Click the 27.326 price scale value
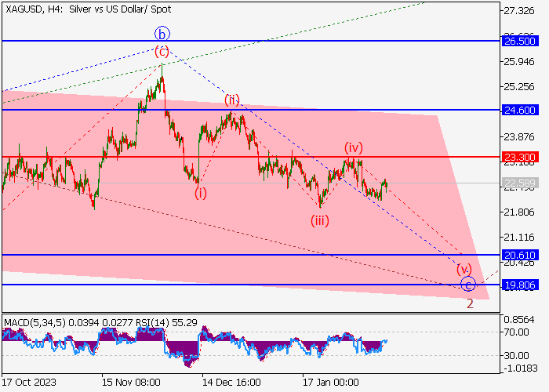This screenshot has width=549, height=392. [519, 11]
